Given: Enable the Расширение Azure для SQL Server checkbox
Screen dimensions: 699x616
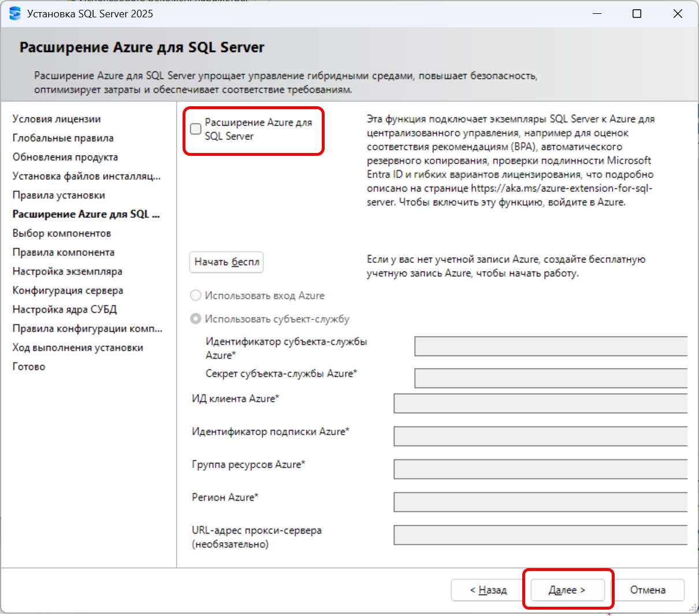Looking at the screenshot, I should 196,129.
